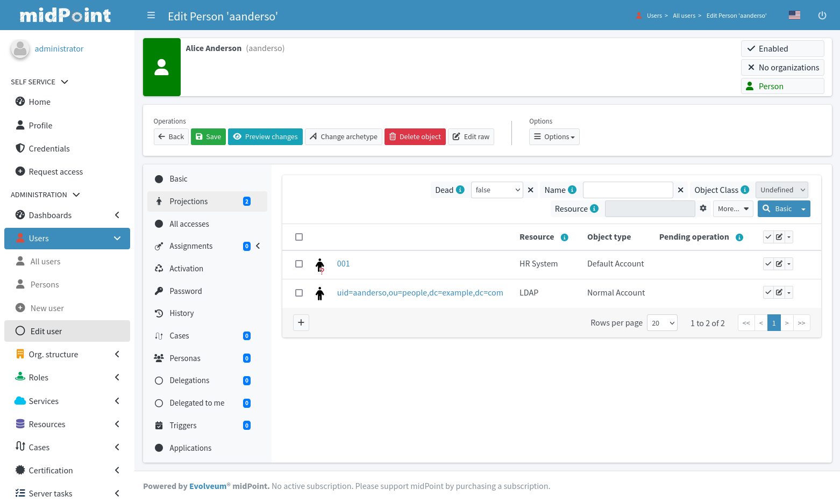The image size is (840, 504).
Task: Select the checkbox for projection 001
Action: (x=299, y=264)
